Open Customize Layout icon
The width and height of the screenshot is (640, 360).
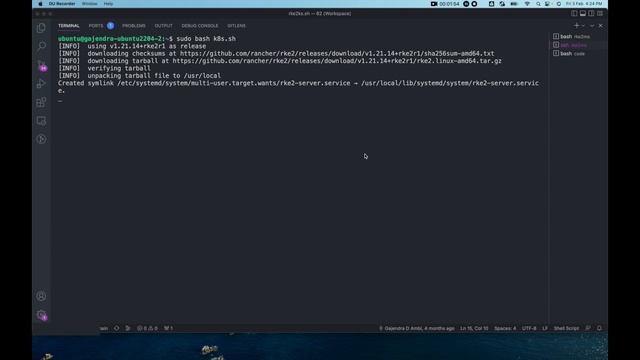[600, 13]
